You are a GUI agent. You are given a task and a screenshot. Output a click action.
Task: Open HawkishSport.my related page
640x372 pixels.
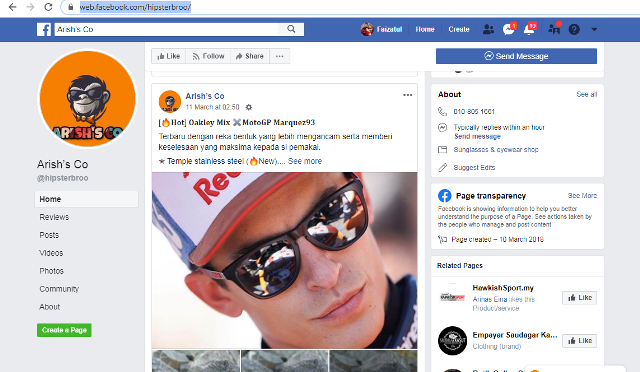pyautogui.click(x=503, y=288)
